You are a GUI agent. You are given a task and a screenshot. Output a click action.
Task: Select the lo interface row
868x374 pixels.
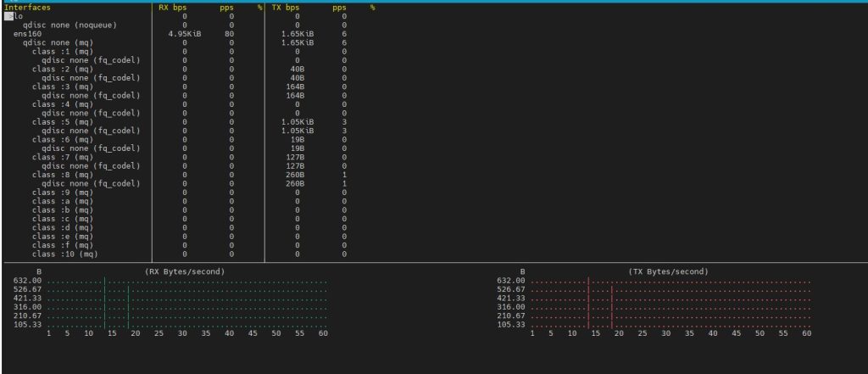coord(18,16)
